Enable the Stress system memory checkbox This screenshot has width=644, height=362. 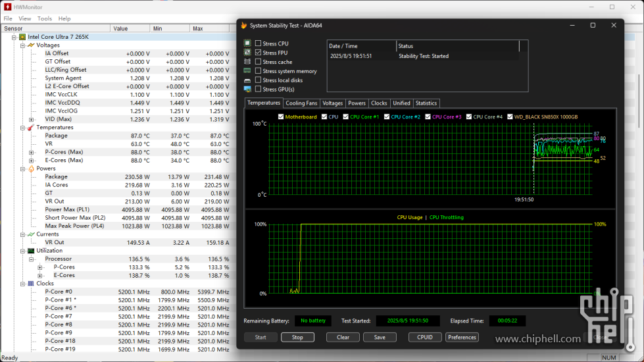coord(258,70)
